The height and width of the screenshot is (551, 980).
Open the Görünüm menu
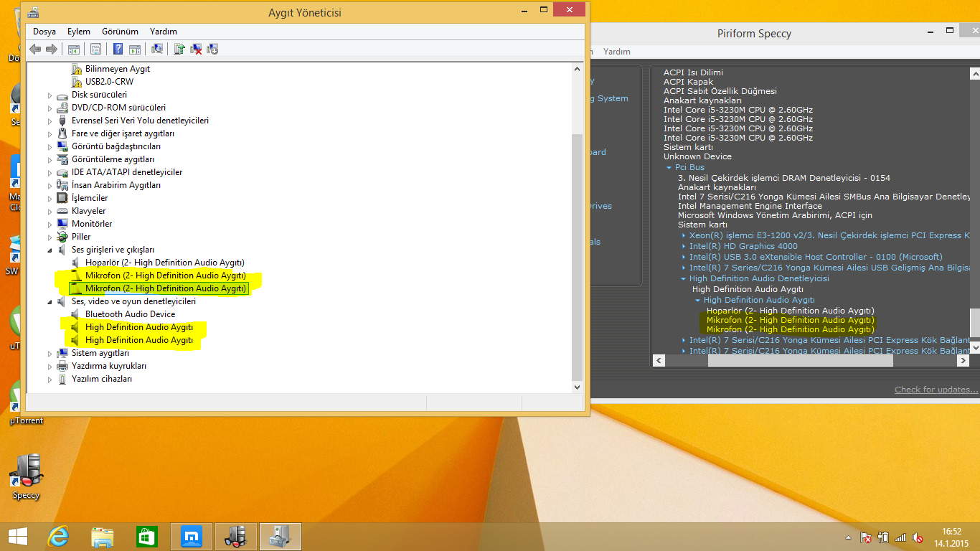coord(120,32)
